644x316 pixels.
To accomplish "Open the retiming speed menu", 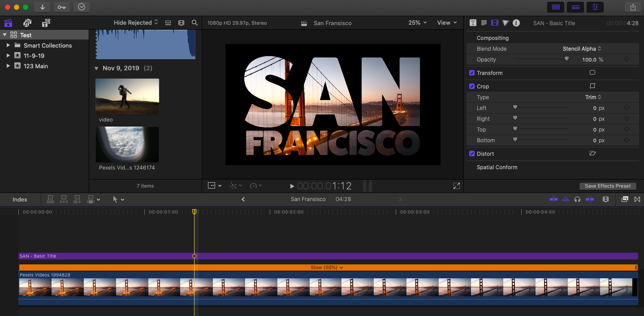I will click(256, 185).
